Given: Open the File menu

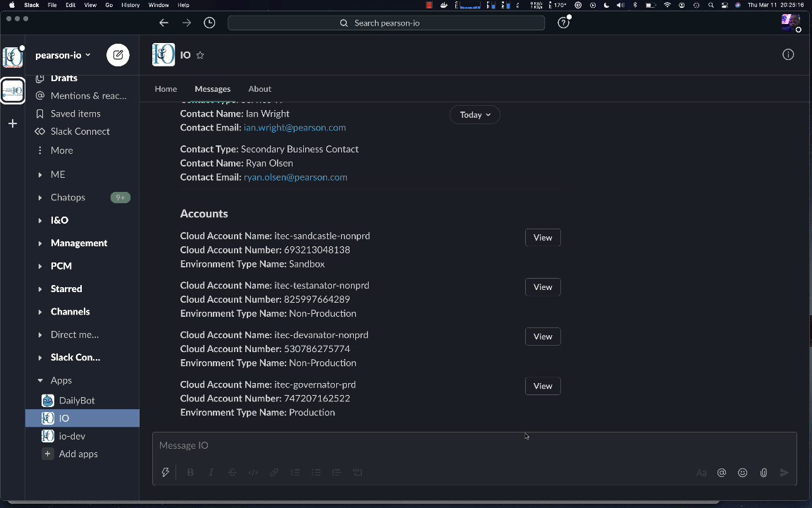Looking at the screenshot, I should 52,5.
